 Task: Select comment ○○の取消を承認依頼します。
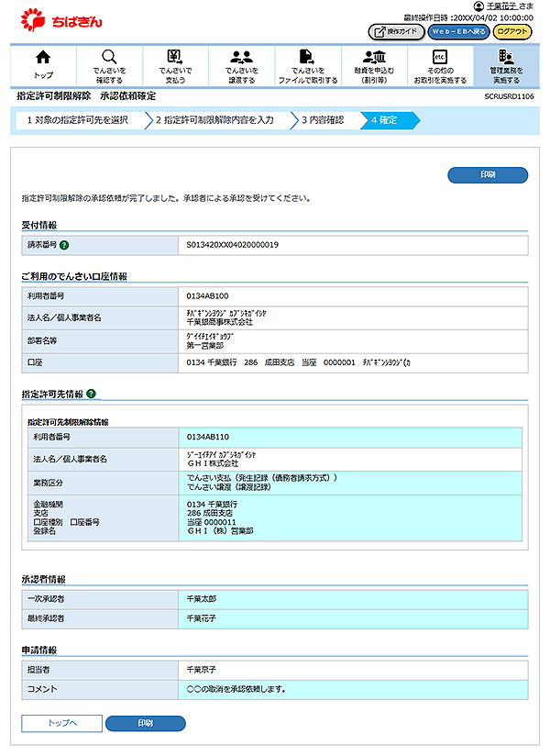pos(236,689)
